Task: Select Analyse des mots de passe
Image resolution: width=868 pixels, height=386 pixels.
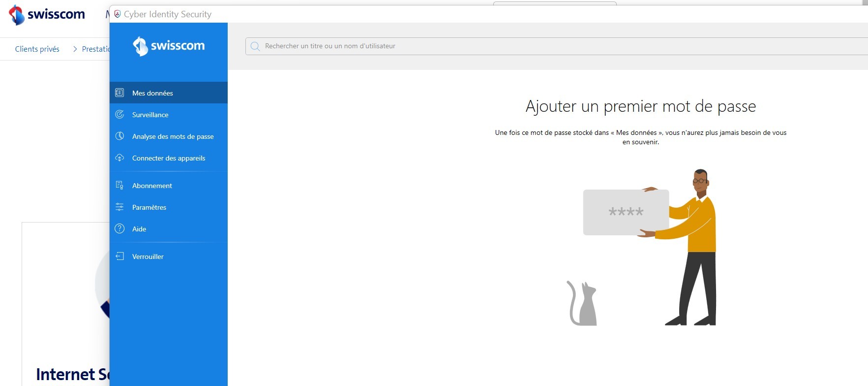Action: 173,136
